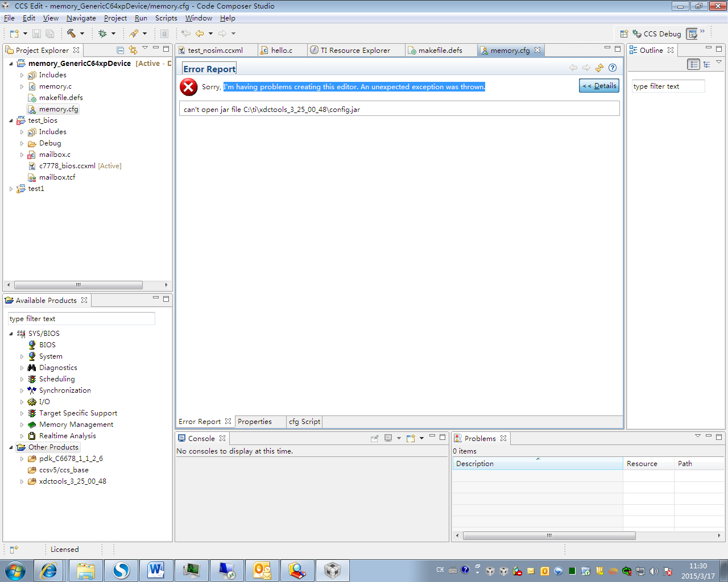The height and width of the screenshot is (582, 728).
Task: Switch to the CCS Debug perspective
Action: 657,34
